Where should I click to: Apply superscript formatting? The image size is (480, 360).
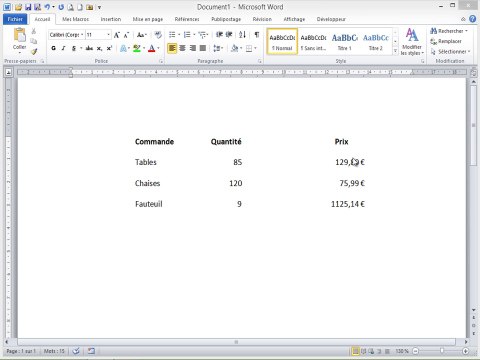point(109,48)
